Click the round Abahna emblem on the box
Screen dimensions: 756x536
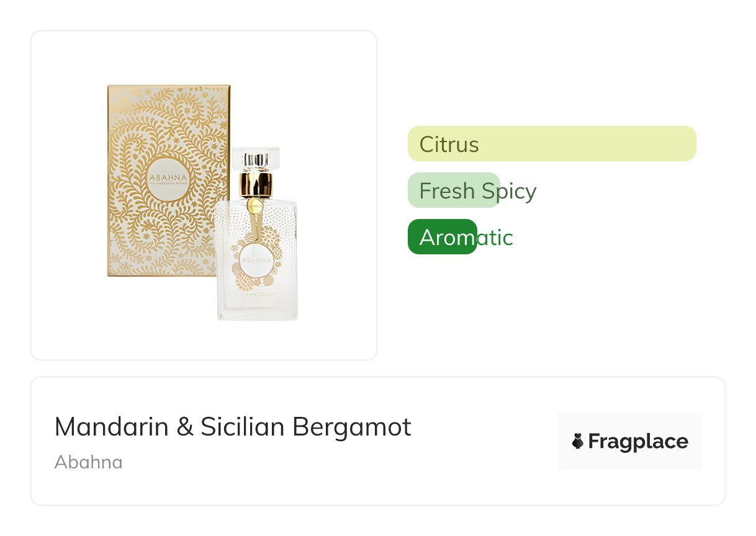[x=168, y=180]
